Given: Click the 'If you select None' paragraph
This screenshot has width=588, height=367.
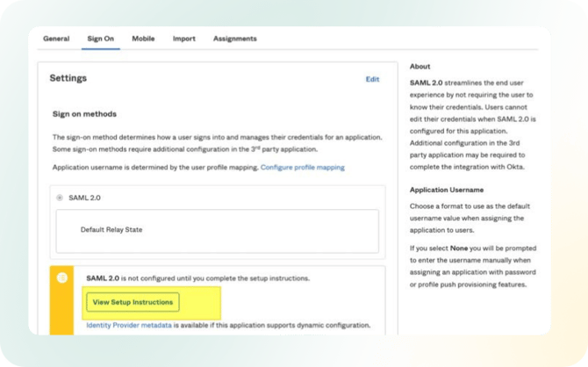Looking at the screenshot, I should pyautogui.click(x=473, y=266).
